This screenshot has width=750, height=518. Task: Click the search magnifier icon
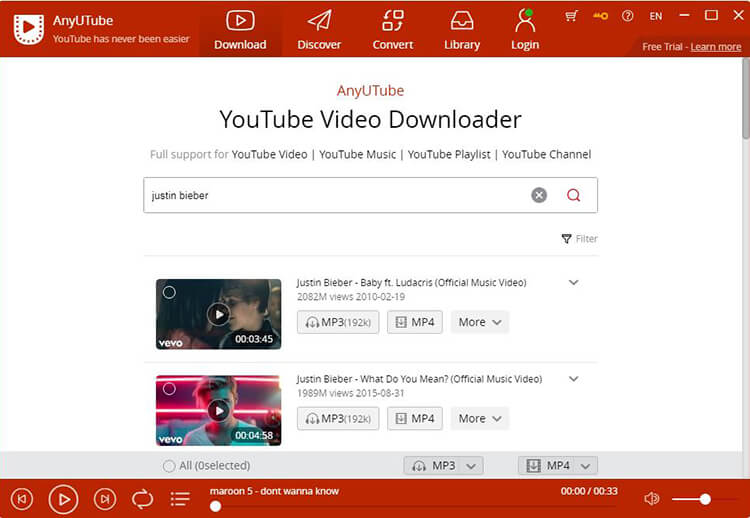(574, 195)
